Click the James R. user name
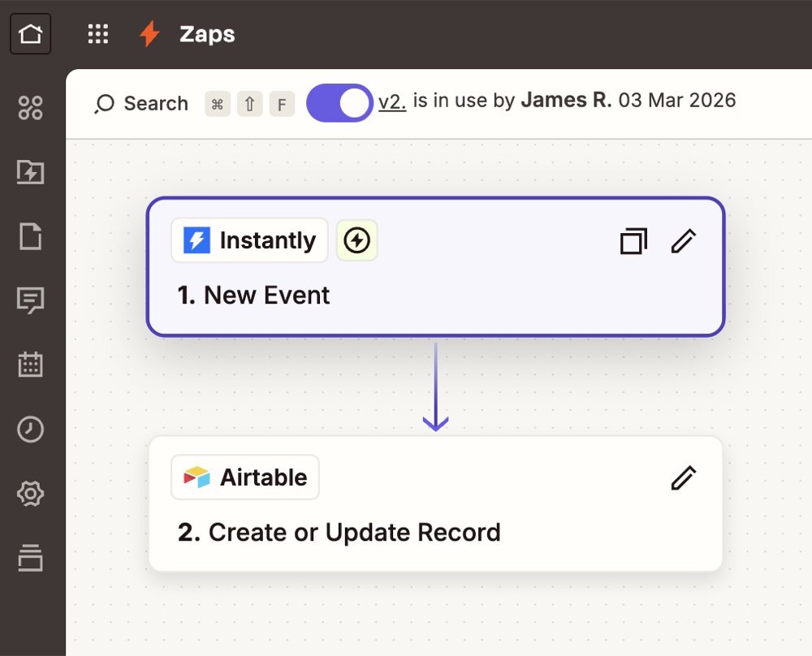 tap(566, 101)
